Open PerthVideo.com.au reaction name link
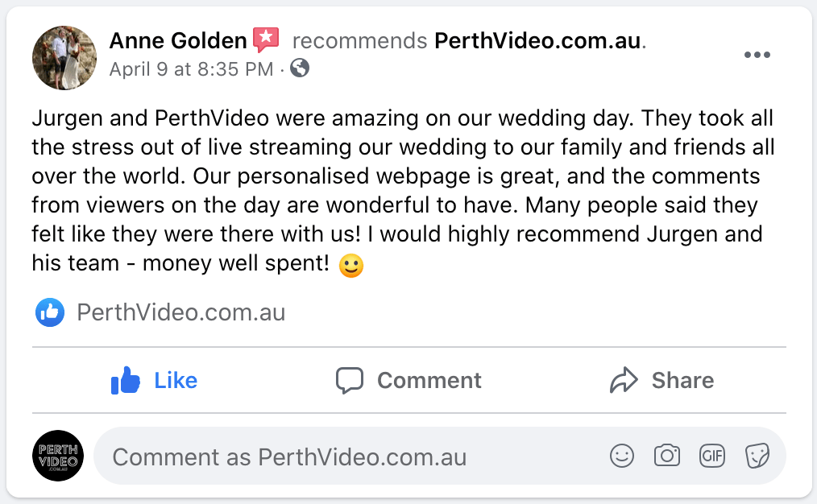Viewport: 817px width, 504px height. 181,312
